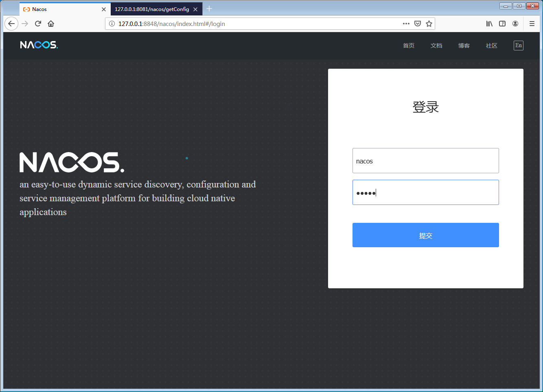
Task: Open the 博客 header link
Action: pyautogui.click(x=464, y=46)
